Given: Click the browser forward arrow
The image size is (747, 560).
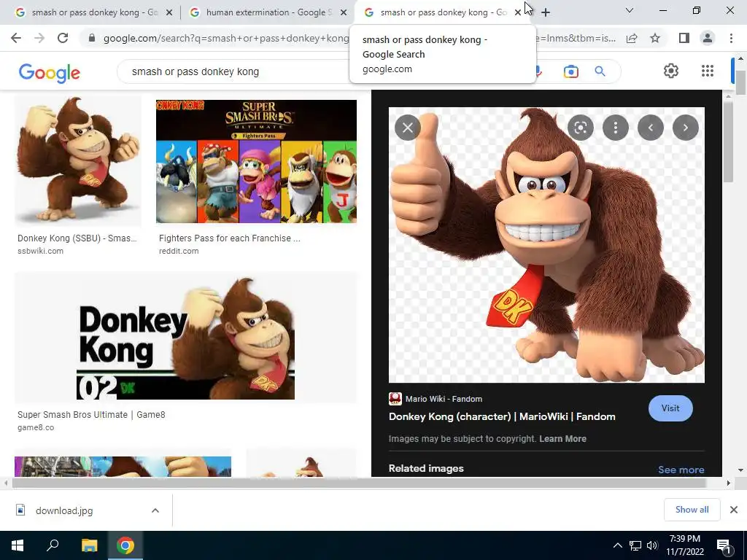Looking at the screenshot, I should click(x=39, y=38).
